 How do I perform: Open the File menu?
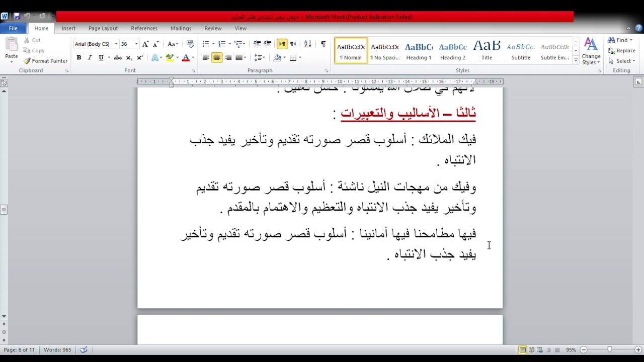click(x=13, y=29)
